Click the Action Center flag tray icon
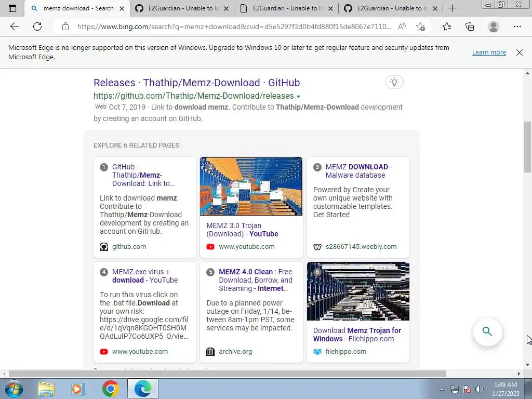 click(467, 389)
